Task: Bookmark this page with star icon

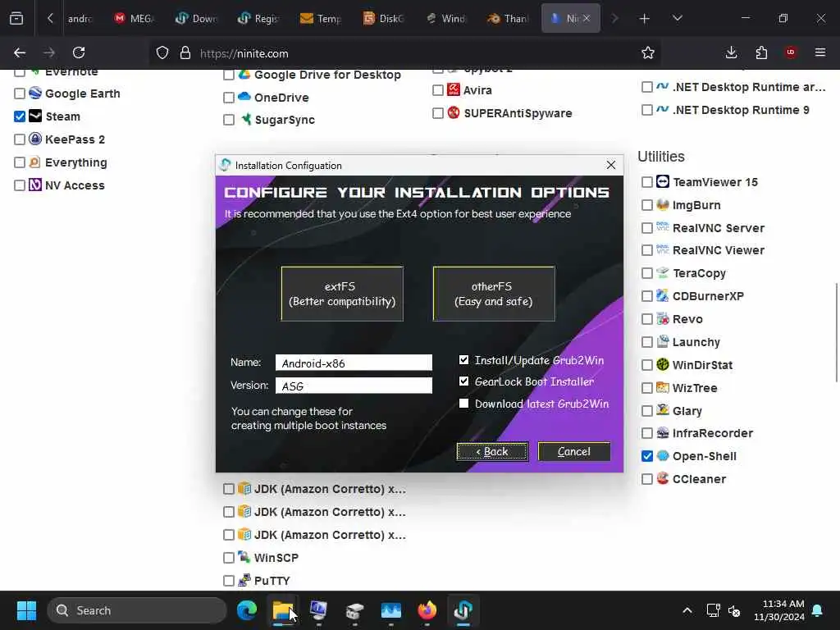Action: 648,52
